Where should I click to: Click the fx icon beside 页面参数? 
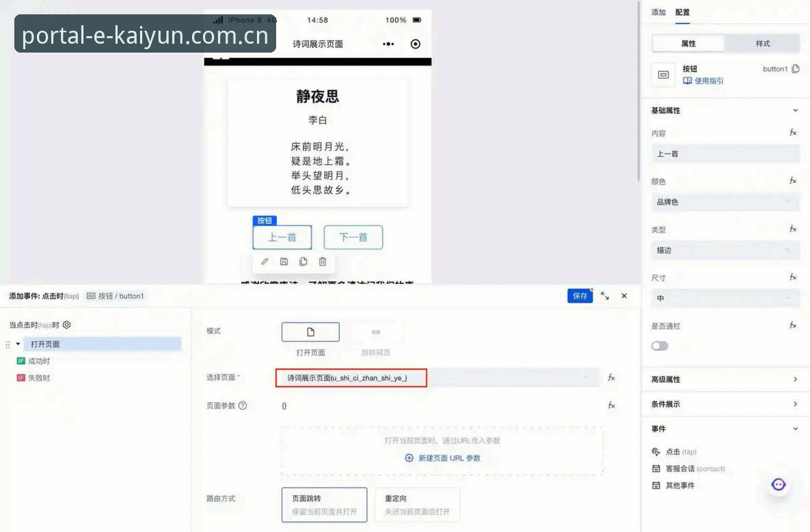point(611,406)
